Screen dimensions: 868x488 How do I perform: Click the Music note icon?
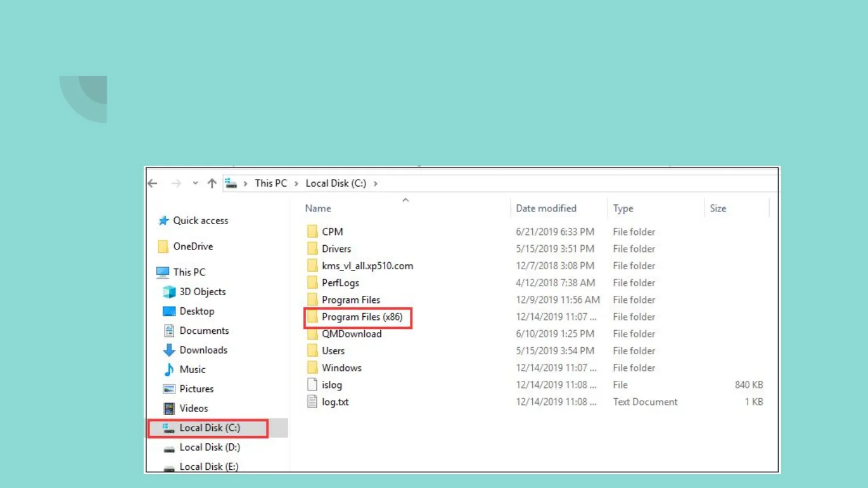point(169,370)
